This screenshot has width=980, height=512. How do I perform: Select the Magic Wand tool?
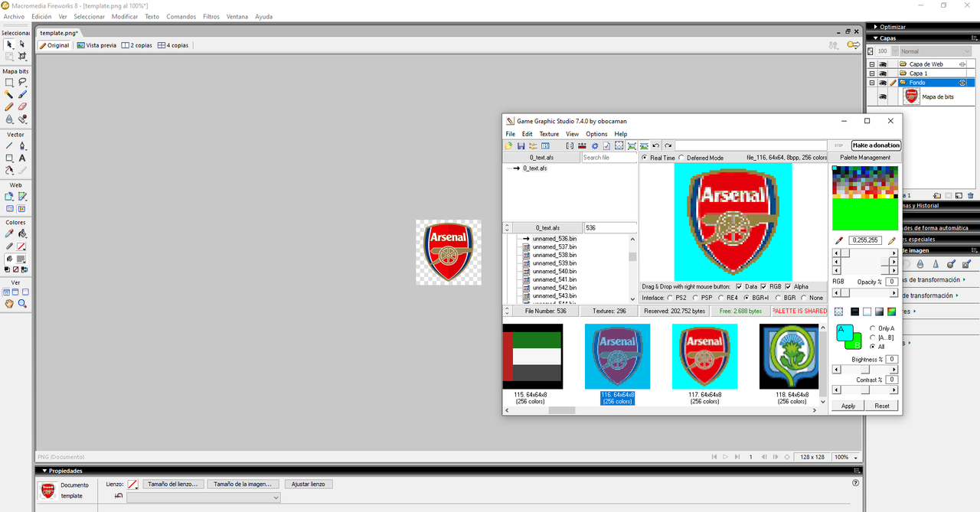[x=9, y=94]
